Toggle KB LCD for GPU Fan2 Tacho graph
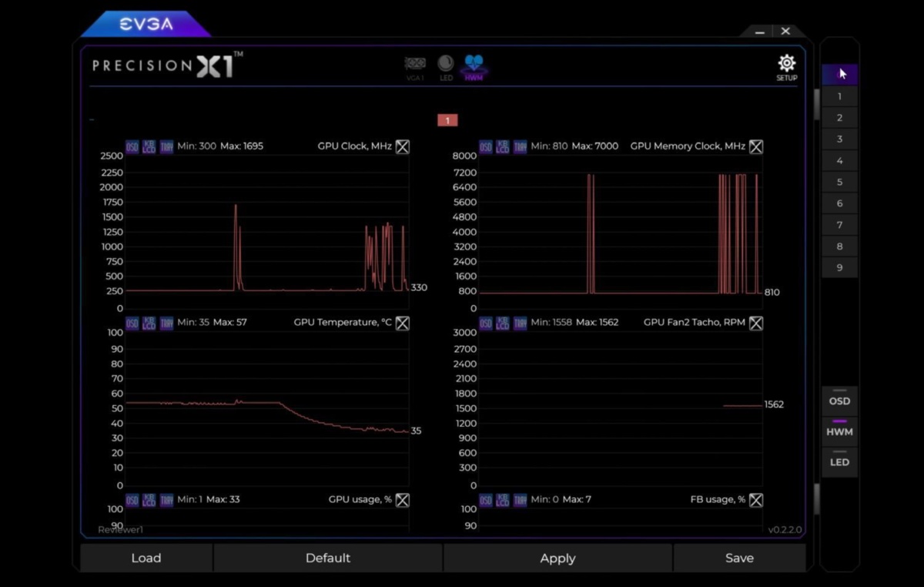This screenshot has height=587, width=924. pyautogui.click(x=502, y=323)
